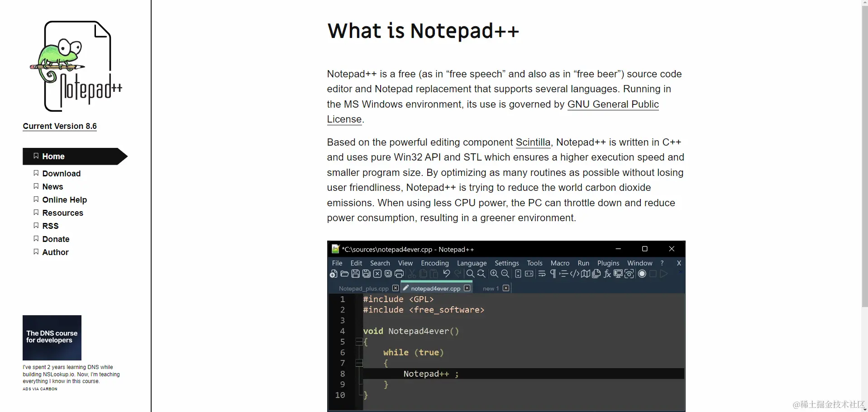868x412 pixels.
Task: Visit the Resources sidebar link
Action: tap(62, 213)
